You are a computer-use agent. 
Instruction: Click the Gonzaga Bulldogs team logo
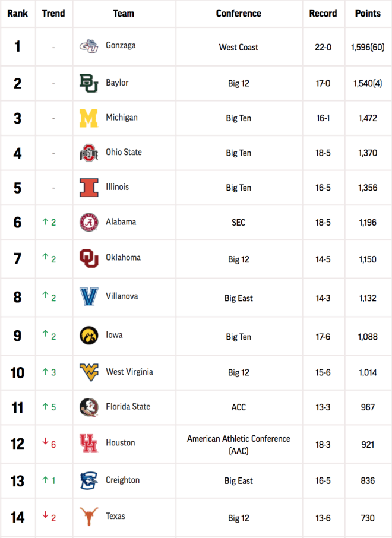point(88,46)
